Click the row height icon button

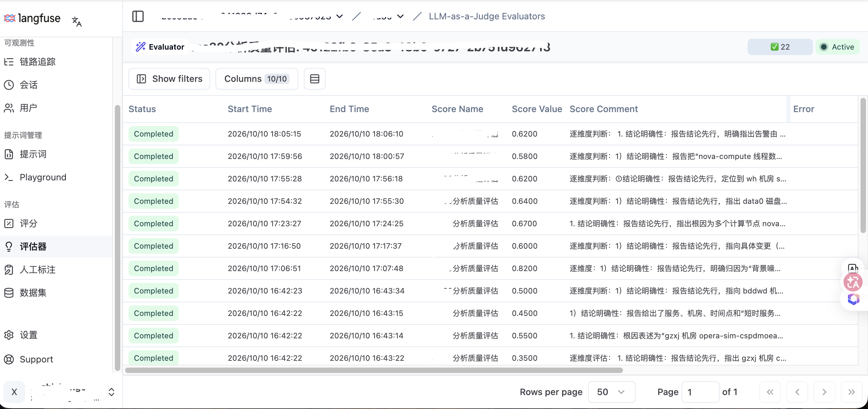point(315,79)
